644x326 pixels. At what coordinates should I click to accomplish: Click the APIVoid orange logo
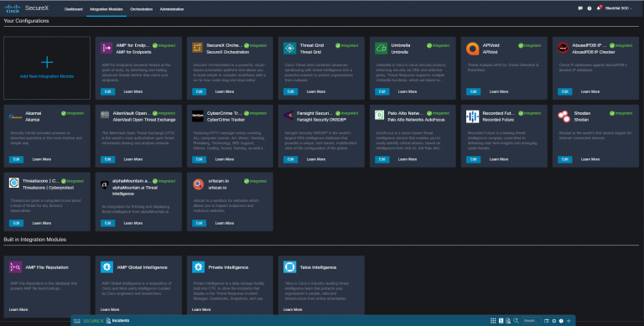click(472, 49)
